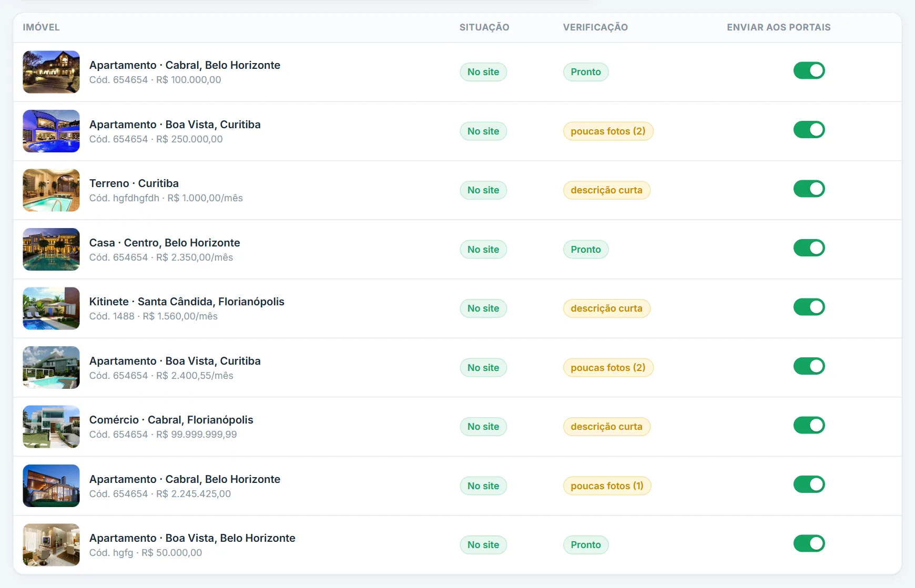The image size is (915, 588).
Task: Click 'poucas fotos (2)' badge for the R$ 250.000,00 row
Action: click(x=608, y=131)
